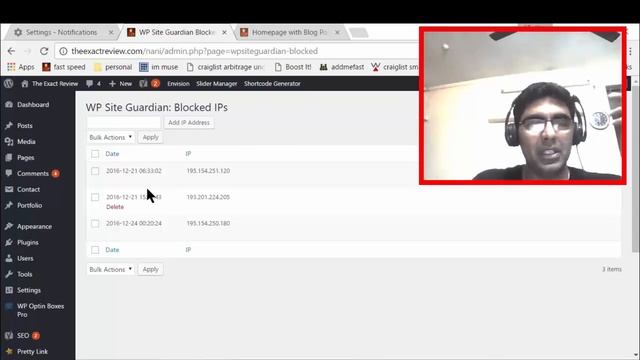Check the row for IP 195.154.250.180
This screenshot has height=360, width=640.
pos(95,223)
